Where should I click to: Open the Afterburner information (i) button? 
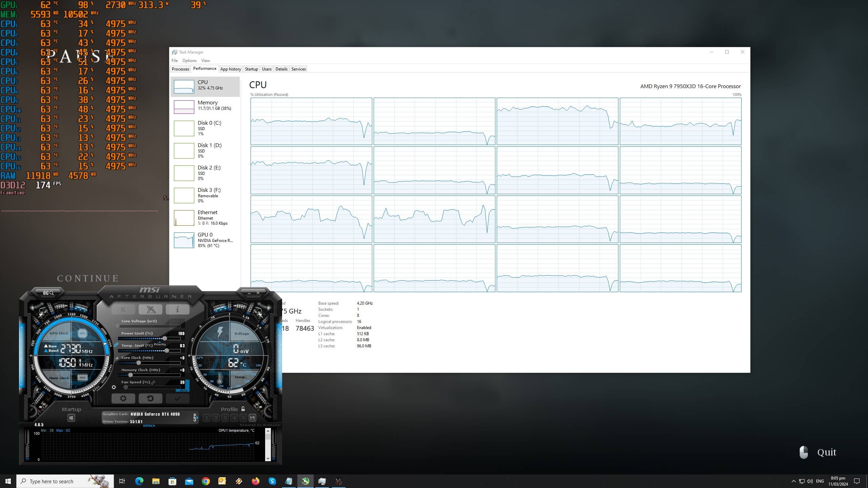tap(177, 309)
